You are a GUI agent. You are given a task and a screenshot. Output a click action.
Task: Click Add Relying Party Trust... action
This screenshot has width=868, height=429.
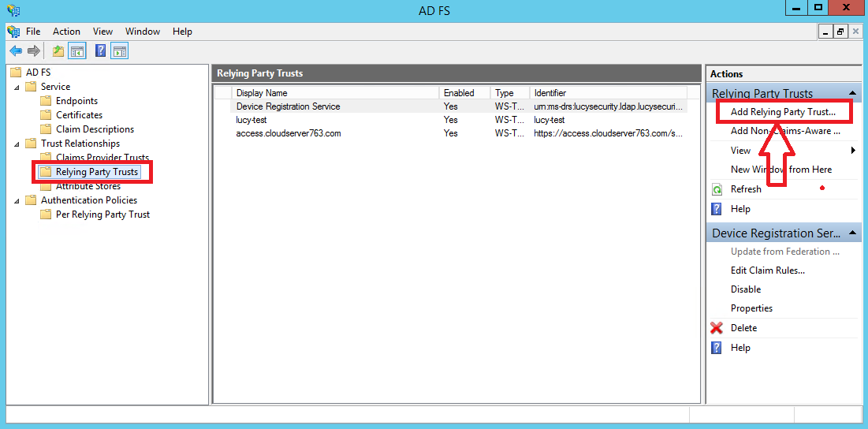(x=784, y=112)
